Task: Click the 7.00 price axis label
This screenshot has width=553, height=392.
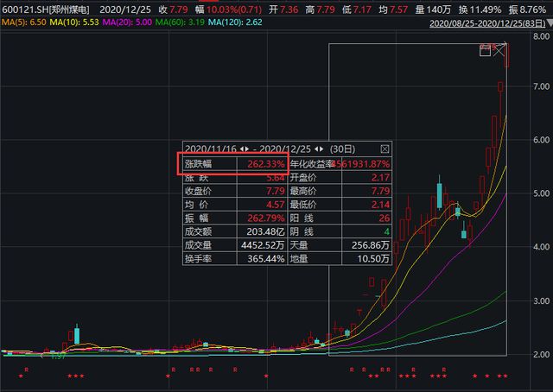Action: pyautogui.click(x=542, y=86)
